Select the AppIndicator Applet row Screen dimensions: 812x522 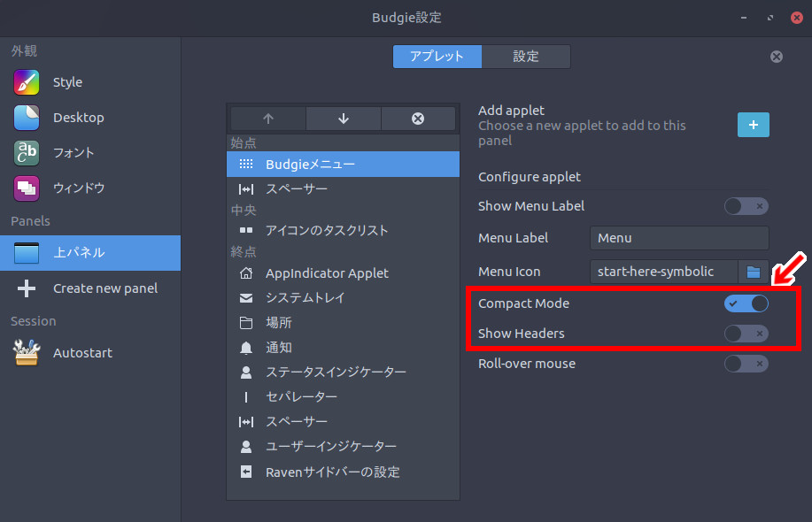pyautogui.click(x=343, y=273)
